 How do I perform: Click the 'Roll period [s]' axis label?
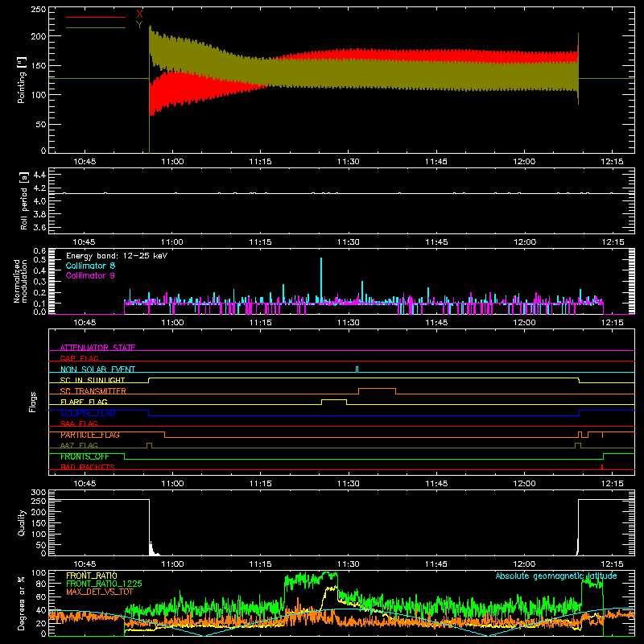(x=24, y=200)
